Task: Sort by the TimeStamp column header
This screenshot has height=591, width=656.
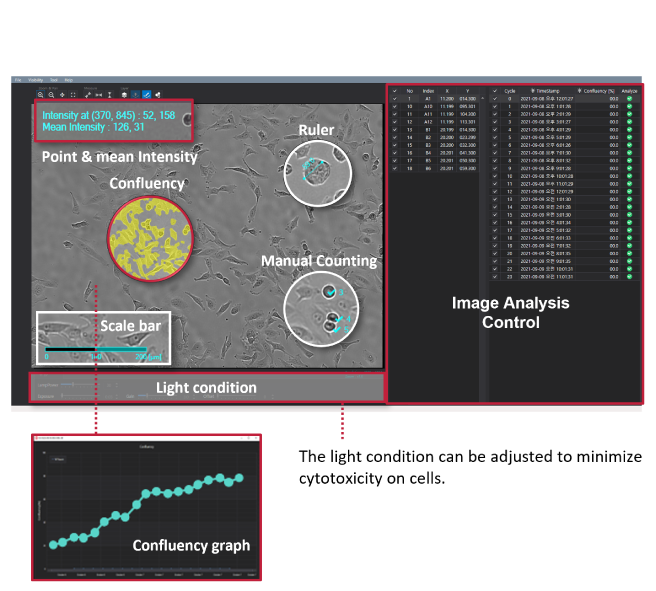Action: 553,91
